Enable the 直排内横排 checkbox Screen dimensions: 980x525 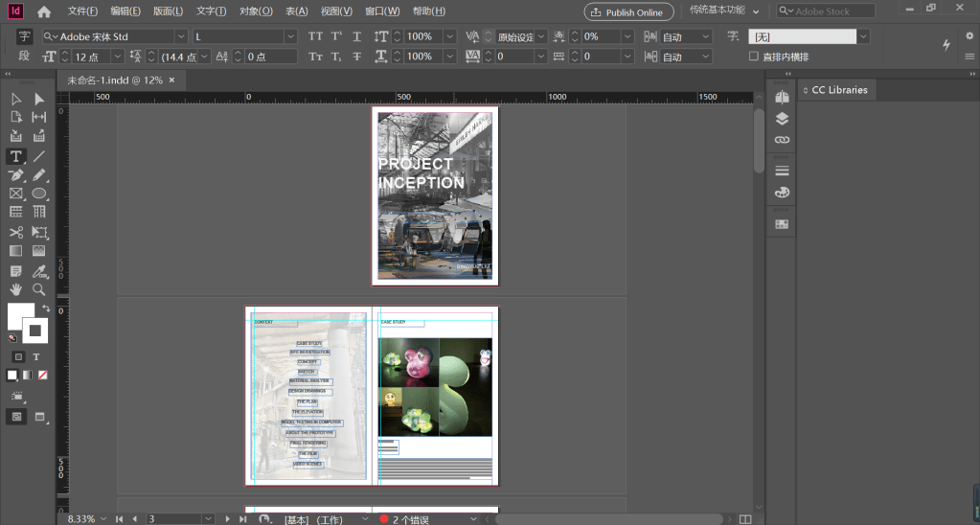click(x=754, y=57)
